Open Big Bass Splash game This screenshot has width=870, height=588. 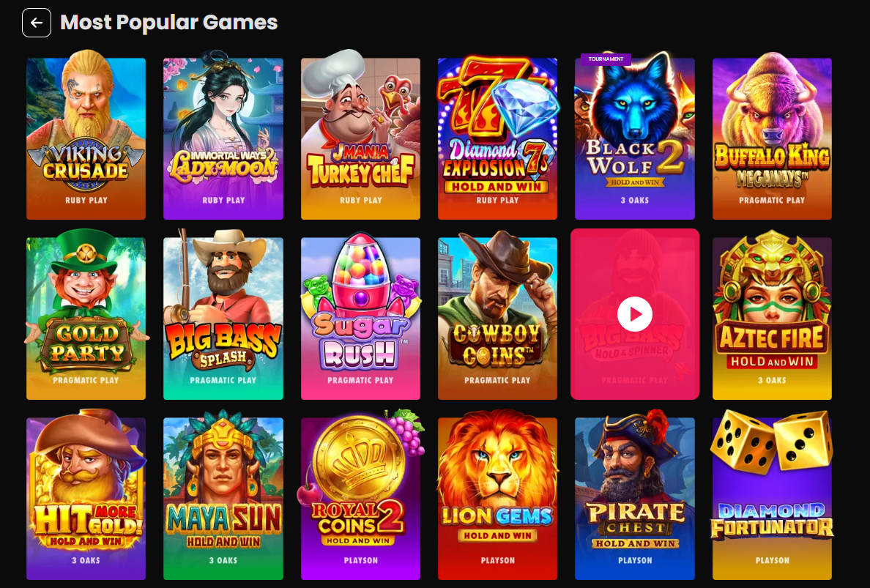pos(223,319)
